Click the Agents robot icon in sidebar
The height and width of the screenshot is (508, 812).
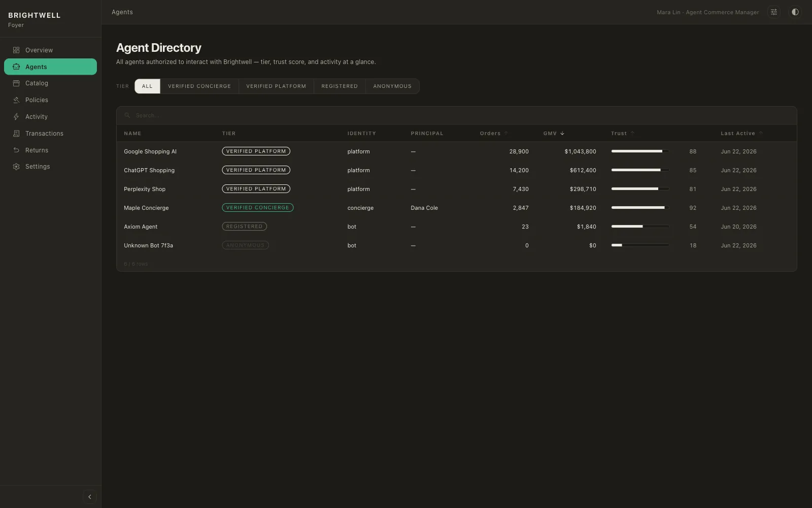pos(16,67)
